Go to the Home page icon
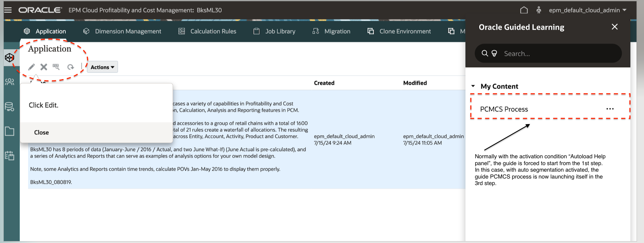Viewport: 644px width, 243px height. (524, 10)
